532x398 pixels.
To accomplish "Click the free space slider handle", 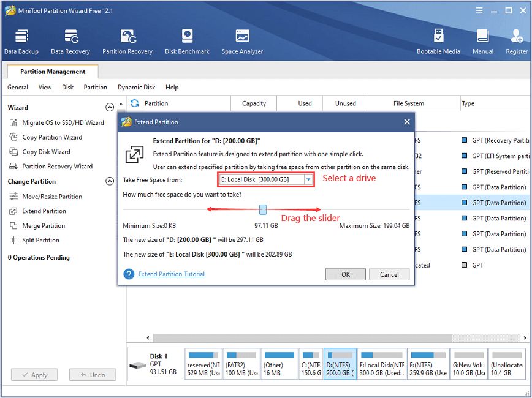I will 262,209.
